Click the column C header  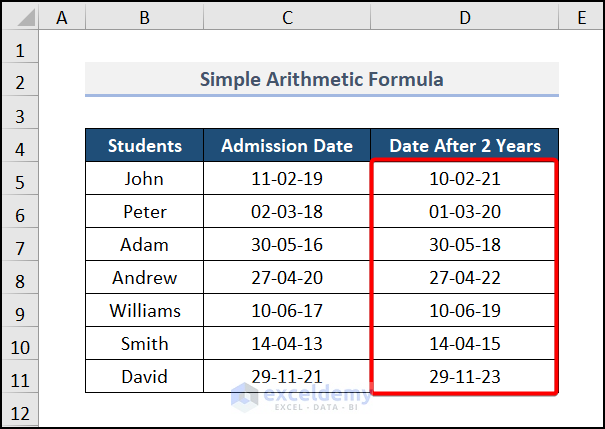coord(287,17)
